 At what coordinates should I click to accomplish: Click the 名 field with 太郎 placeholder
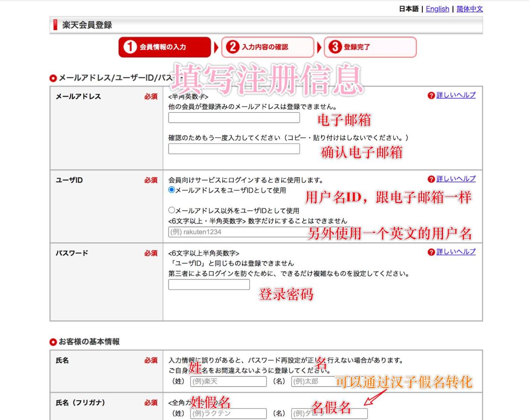329,381
